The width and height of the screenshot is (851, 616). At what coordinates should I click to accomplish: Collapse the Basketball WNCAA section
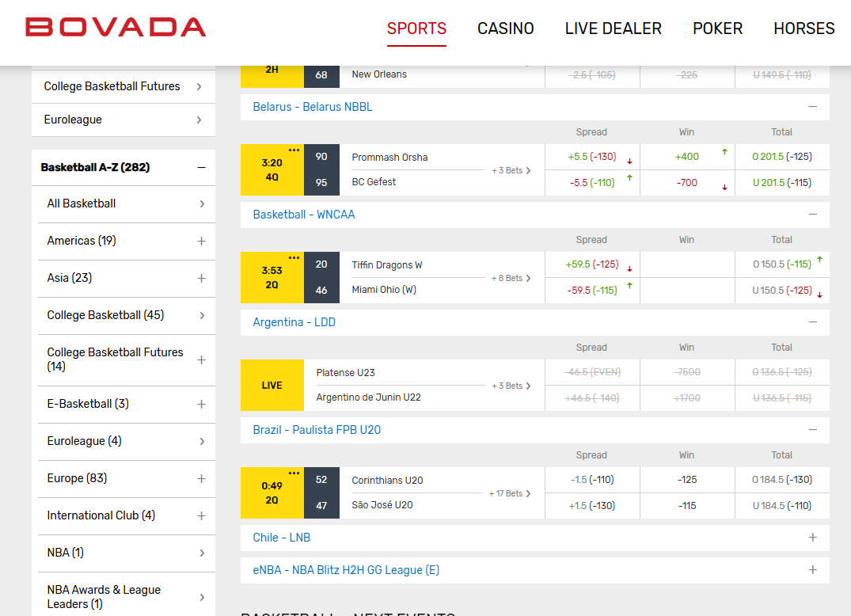(812, 215)
